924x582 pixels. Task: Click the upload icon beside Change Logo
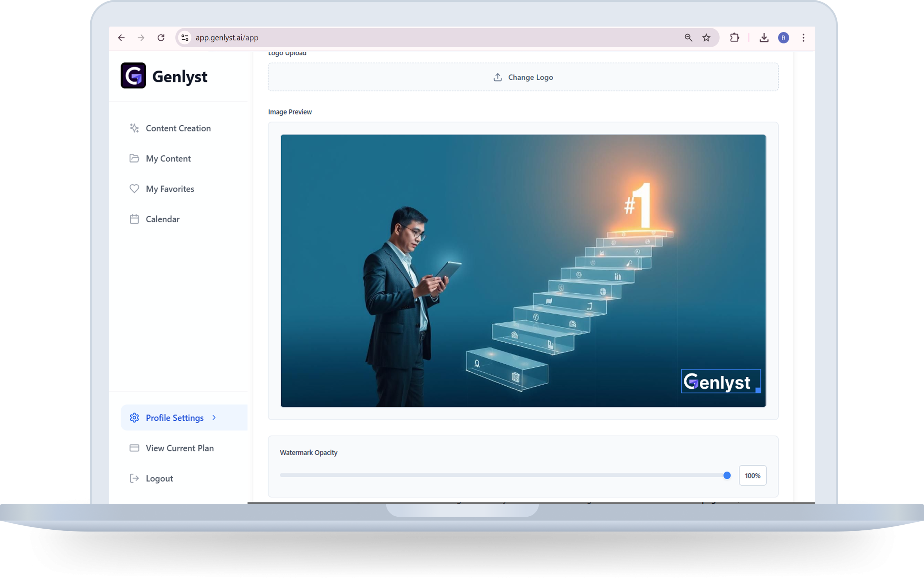pos(498,77)
